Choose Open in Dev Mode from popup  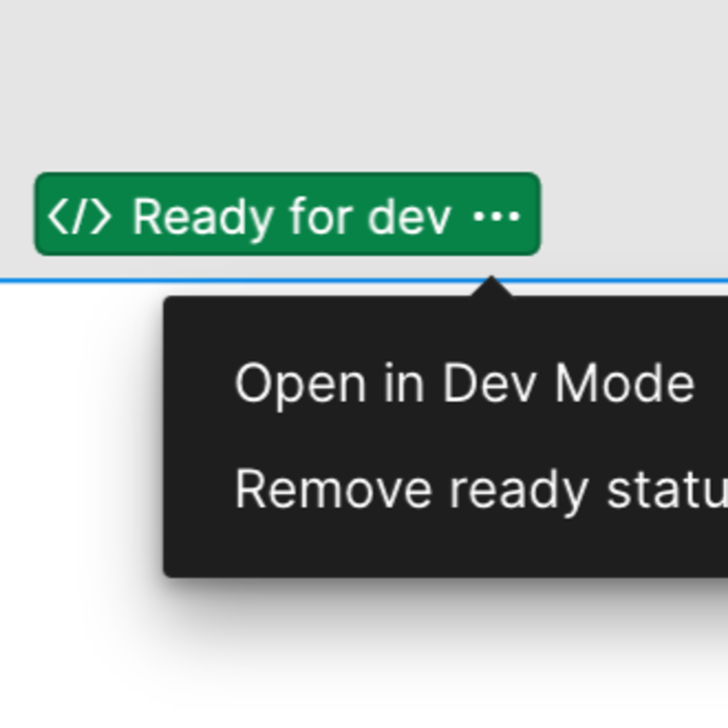coord(464,383)
